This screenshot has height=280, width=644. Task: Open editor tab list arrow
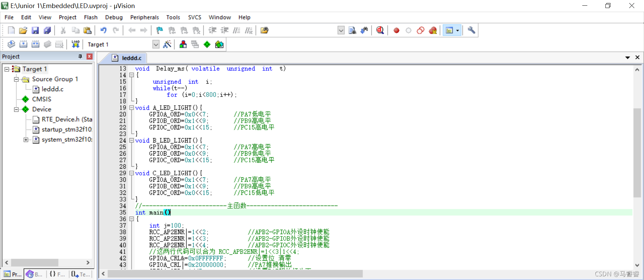click(x=628, y=57)
